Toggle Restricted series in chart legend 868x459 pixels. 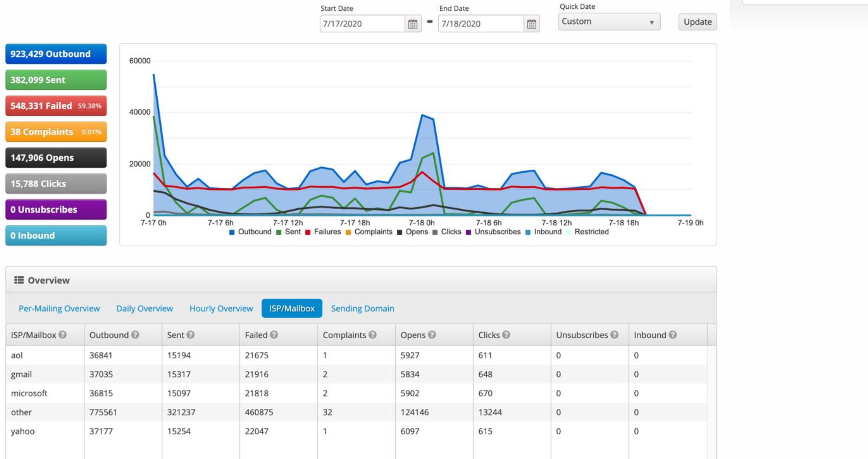[587, 232]
